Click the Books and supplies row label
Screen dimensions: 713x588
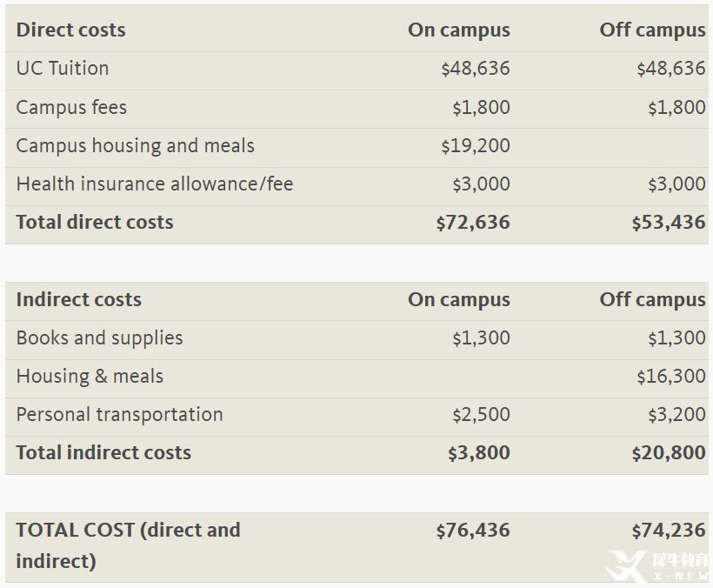point(100,337)
